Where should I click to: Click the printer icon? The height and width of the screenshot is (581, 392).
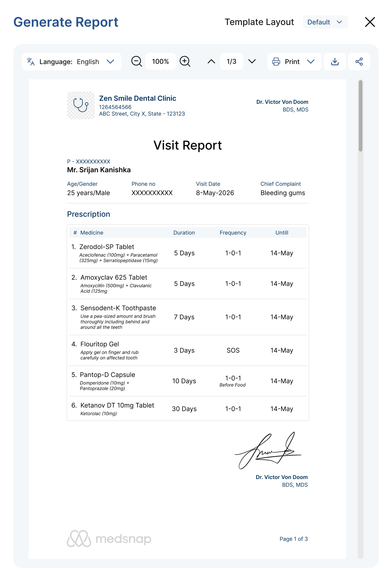click(x=276, y=62)
